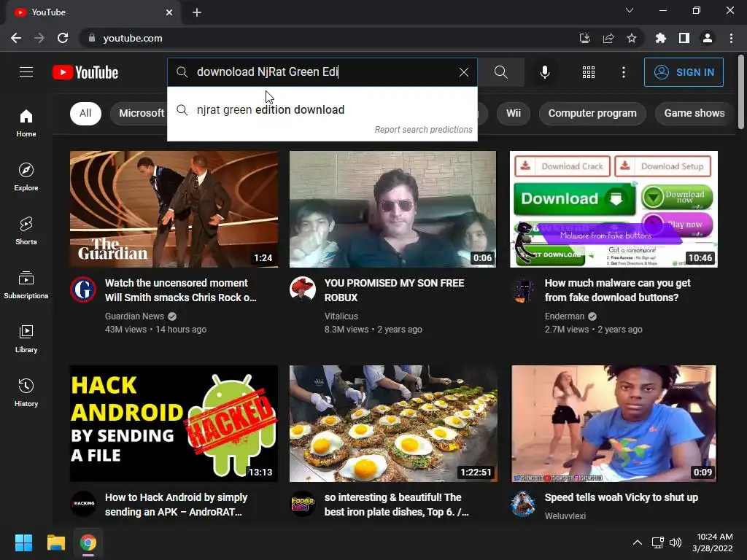Click Report search predictions link
This screenshot has width=747, height=560.
(424, 130)
